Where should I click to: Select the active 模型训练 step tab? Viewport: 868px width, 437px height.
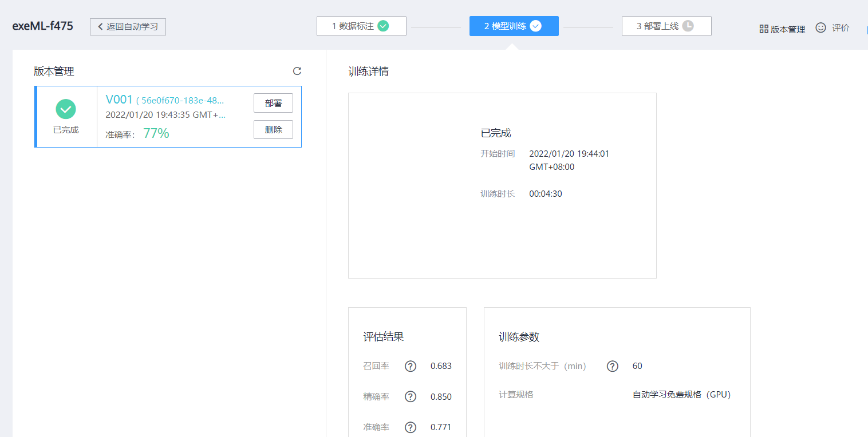[514, 26]
